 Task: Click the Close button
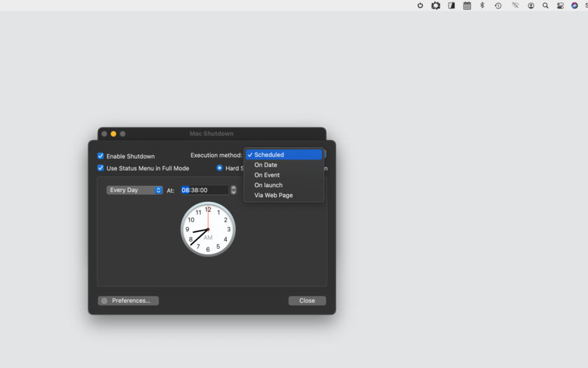click(307, 301)
